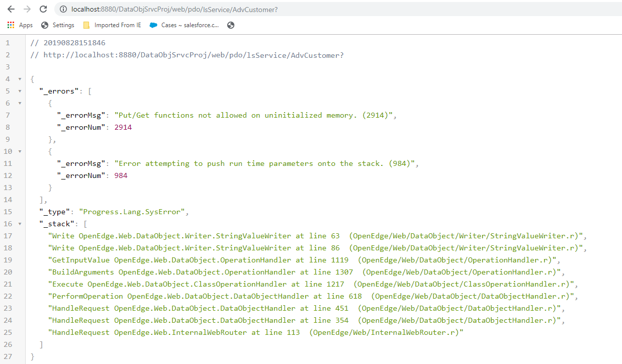The width and height of the screenshot is (622, 364).
Task: Select the InternalWebRouter line 113 stack entry
Action: pos(256,332)
